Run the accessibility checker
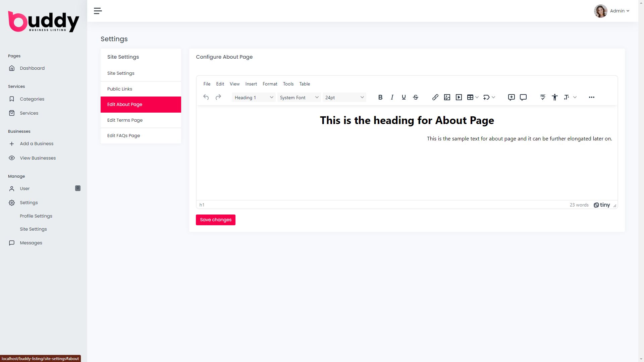This screenshot has width=644, height=362. coord(554,97)
